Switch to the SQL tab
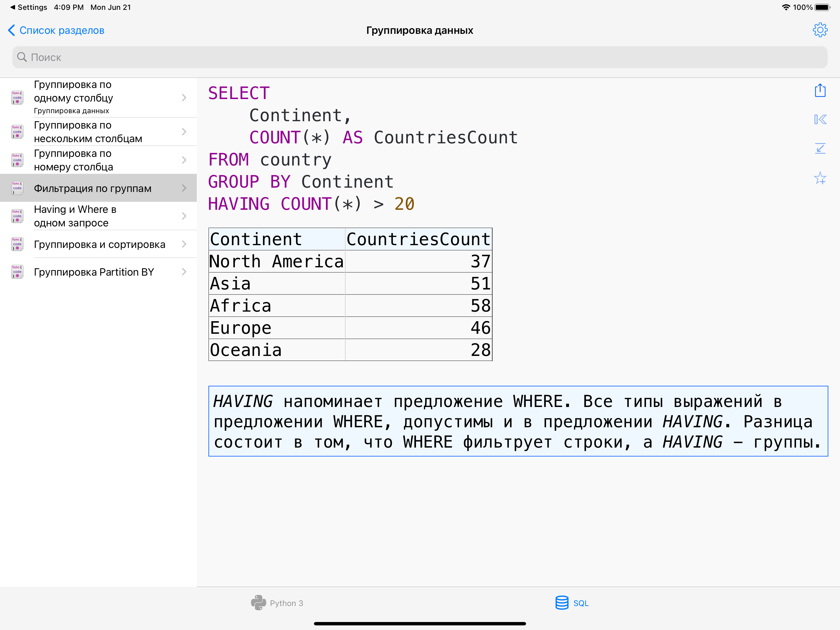Screen dimensions: 840x630 point(572,603)
